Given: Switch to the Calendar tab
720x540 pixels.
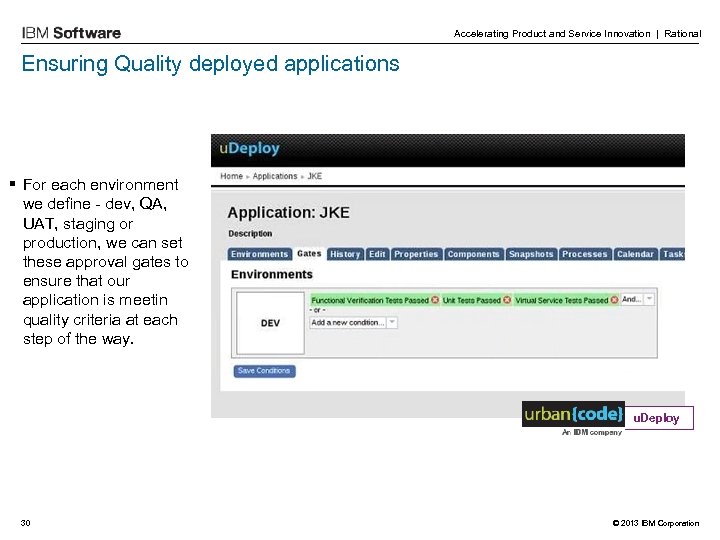Looking at the screenshot, I should (636, 254).
